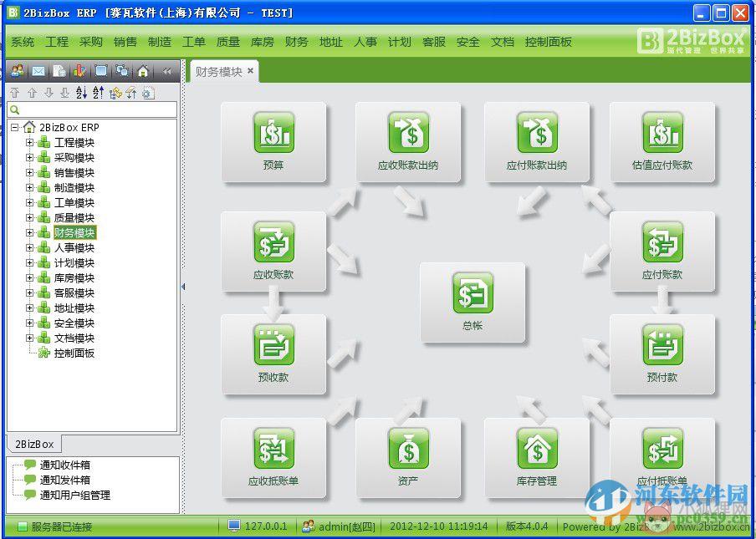Expand the 采购模块 tree node
This screenshot has width=756, height=539.
click(x=29, y=157)
